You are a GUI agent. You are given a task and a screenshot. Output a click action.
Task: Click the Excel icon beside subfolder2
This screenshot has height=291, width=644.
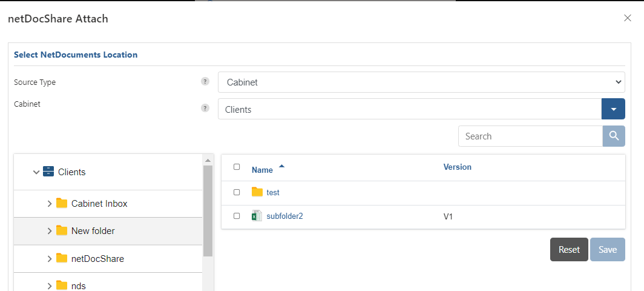[257, 216]
